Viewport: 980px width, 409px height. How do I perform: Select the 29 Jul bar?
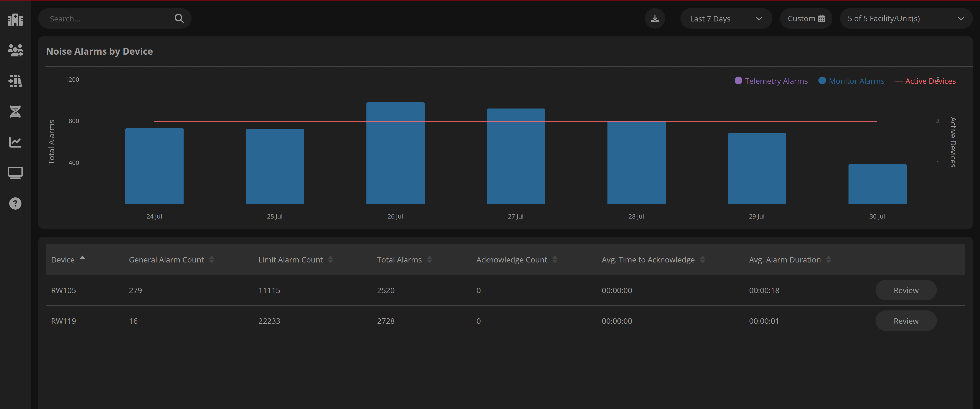click(757, 169)
